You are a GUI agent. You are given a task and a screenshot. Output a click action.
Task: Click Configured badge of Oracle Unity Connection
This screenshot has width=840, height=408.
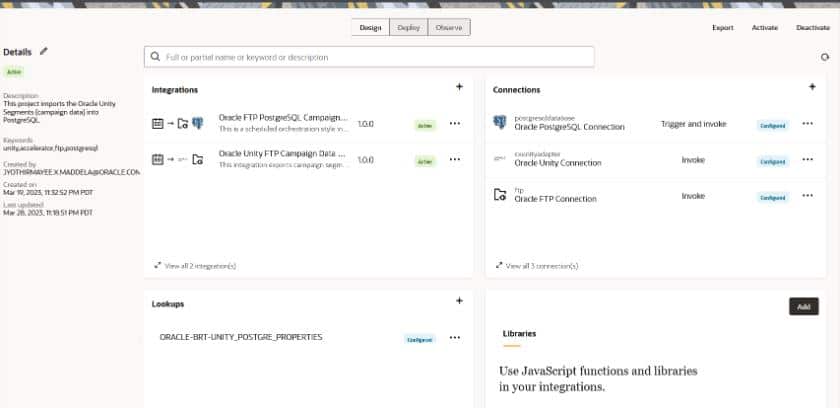[773, 162]
